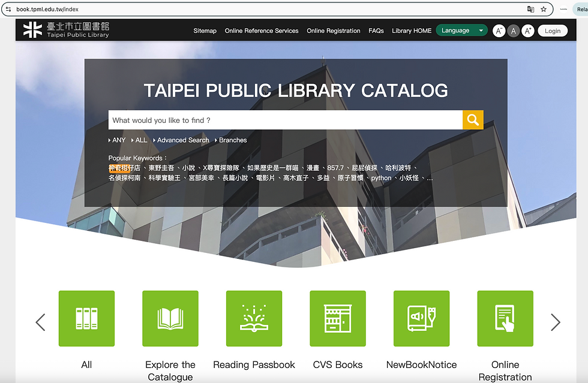Screen dimensions: 588x383
Task: Go to Library HOME
Action: [412, 31]
